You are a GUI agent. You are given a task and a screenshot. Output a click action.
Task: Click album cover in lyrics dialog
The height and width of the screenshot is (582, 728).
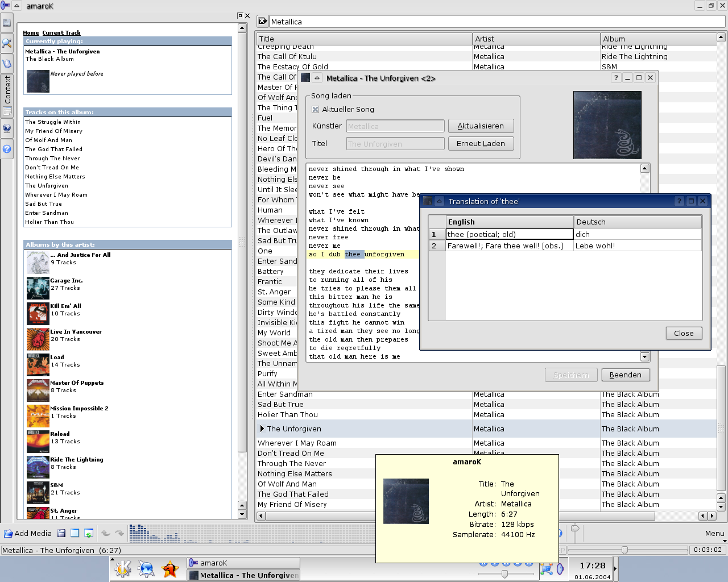coord(607,124)
